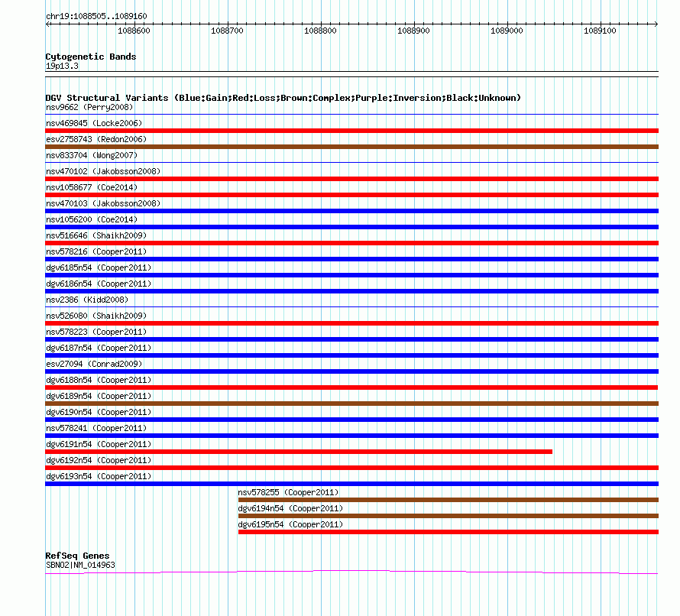680x616 pixels.
Task: Click the dgv6185n54 (Cooper2011) label
Action: [x=99, y=267]
